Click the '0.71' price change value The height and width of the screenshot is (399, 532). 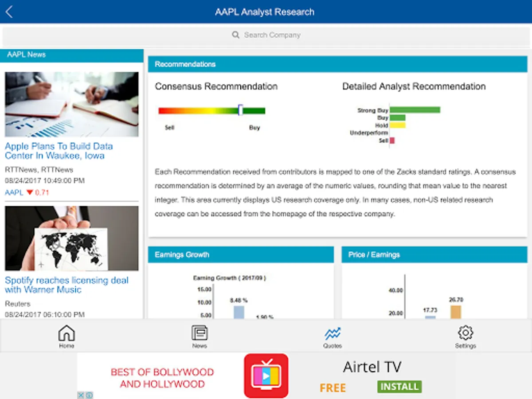(x=42, y=192)
